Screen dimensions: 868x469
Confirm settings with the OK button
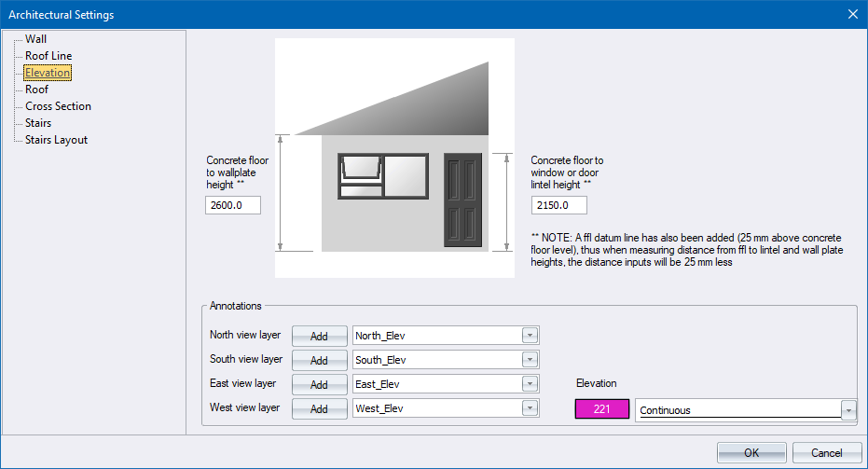[x=751, y=452]
